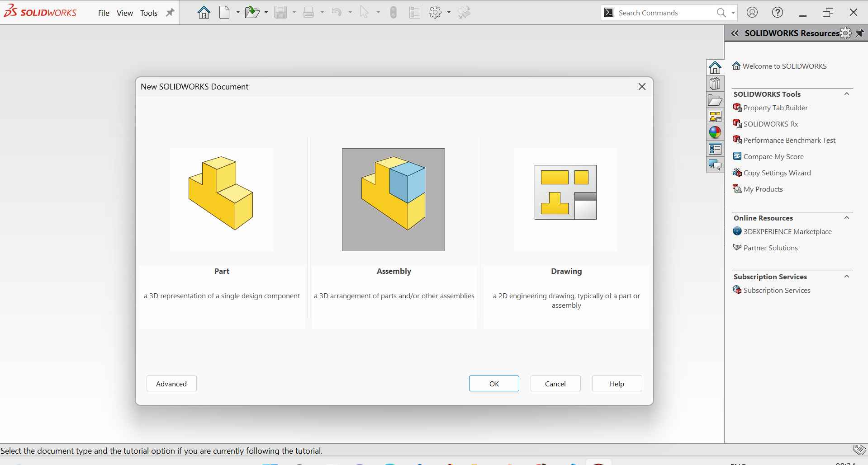Image resolution: width=868 pixels, height=465 pixels.
Task: Open the Appearances color ball tab
Action: coord(715,132)
